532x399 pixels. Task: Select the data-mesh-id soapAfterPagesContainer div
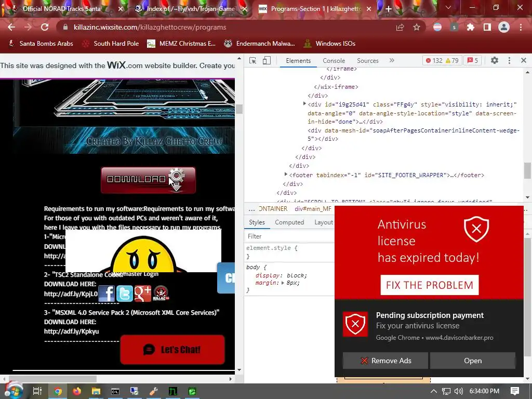click(x=413, y=135)
